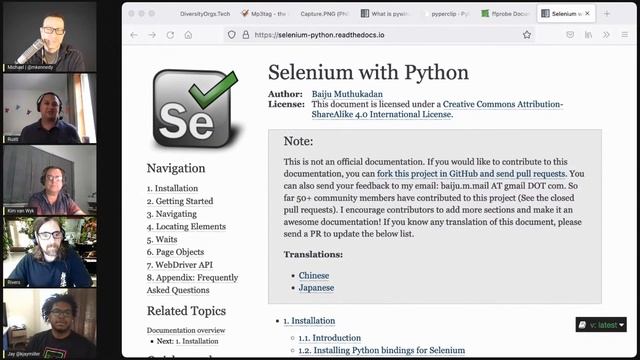Select Kim van Wyk's video tile

click(x=49, y=180)
